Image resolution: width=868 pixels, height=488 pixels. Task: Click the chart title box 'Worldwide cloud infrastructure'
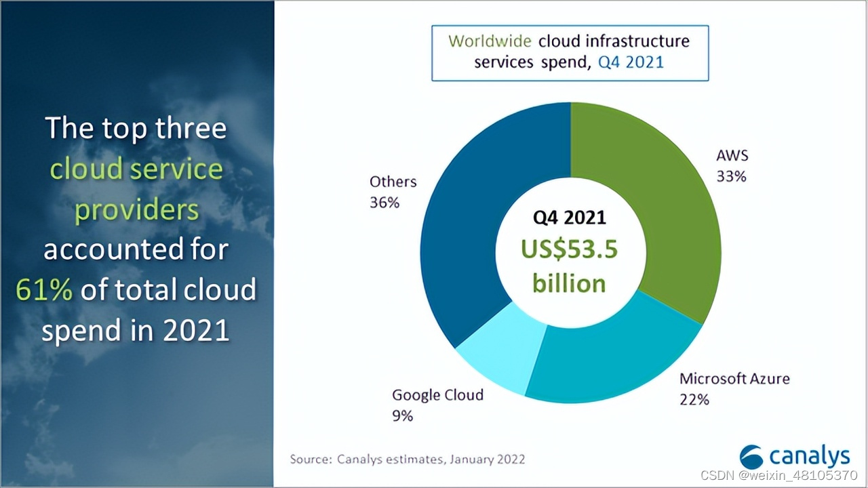pyautogui.click(x=570, y=53)
